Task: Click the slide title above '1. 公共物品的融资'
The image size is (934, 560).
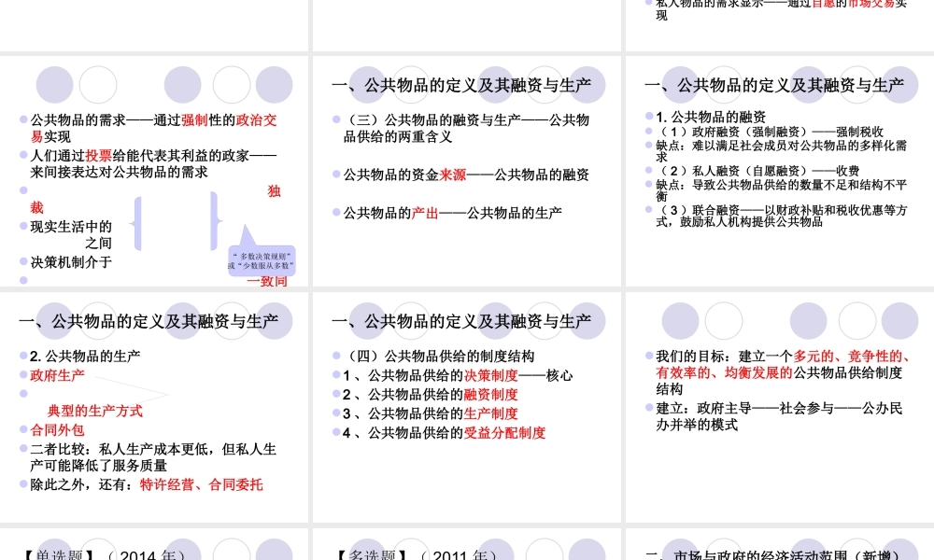Action: click(774, 86)
